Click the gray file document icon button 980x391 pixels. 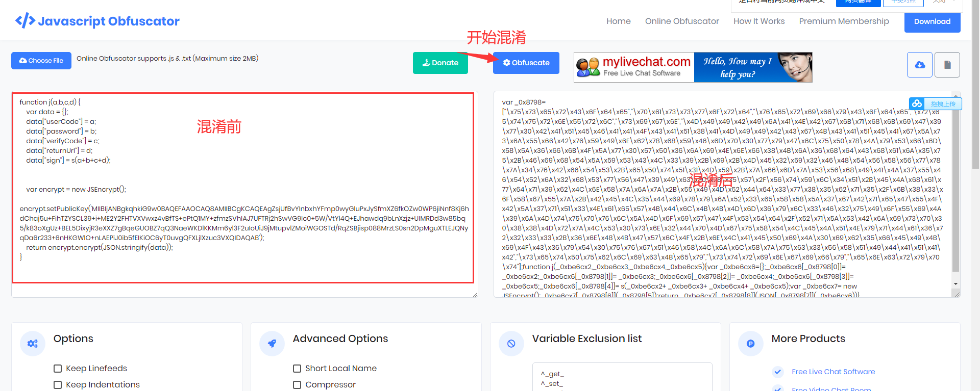coord(947,65)
